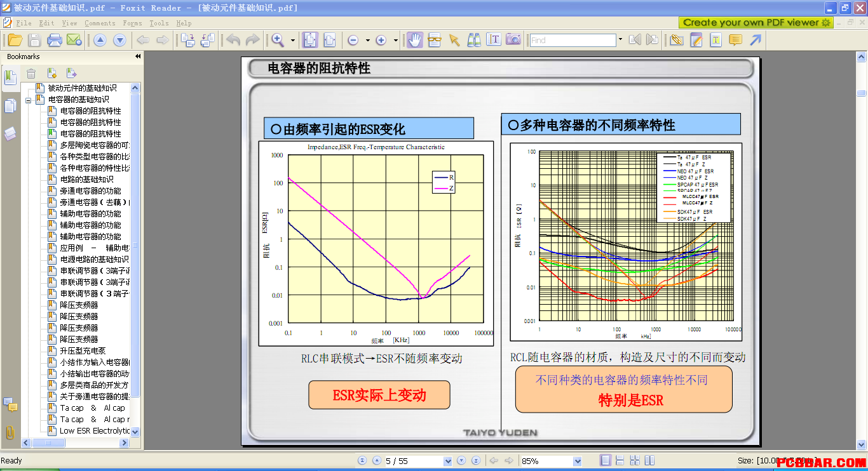This screenshot has height=471, width=868.
Task: Open the 85% zoom level dropdown
Action: click(578, 461)
